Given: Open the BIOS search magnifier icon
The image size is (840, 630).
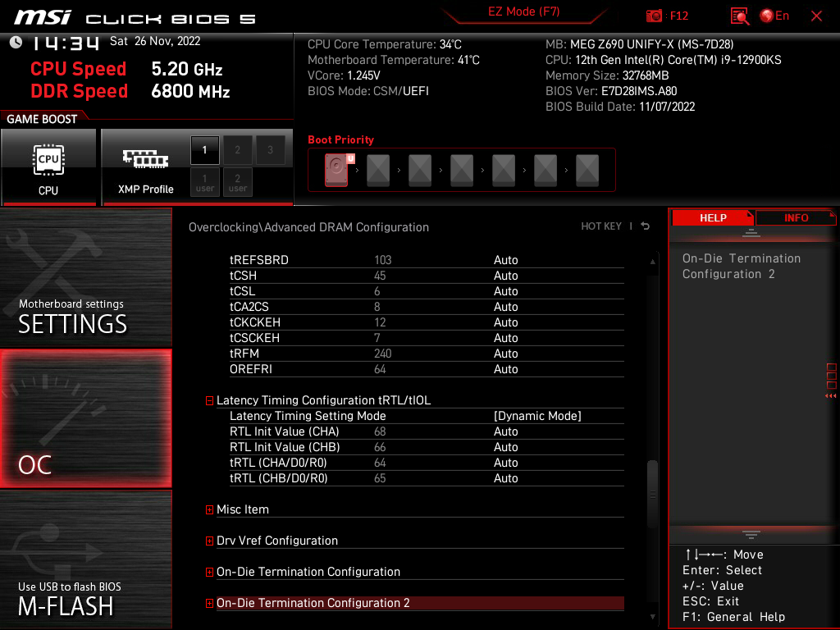Looking at the screenshot, I should (x=739, y=16).
